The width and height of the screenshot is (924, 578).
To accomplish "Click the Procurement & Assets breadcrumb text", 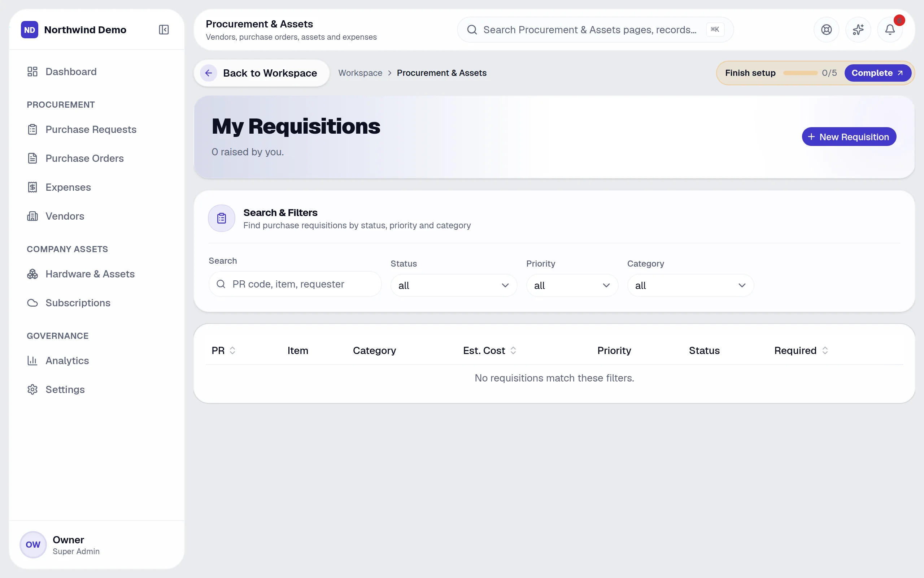I will (x=441, y=73).
